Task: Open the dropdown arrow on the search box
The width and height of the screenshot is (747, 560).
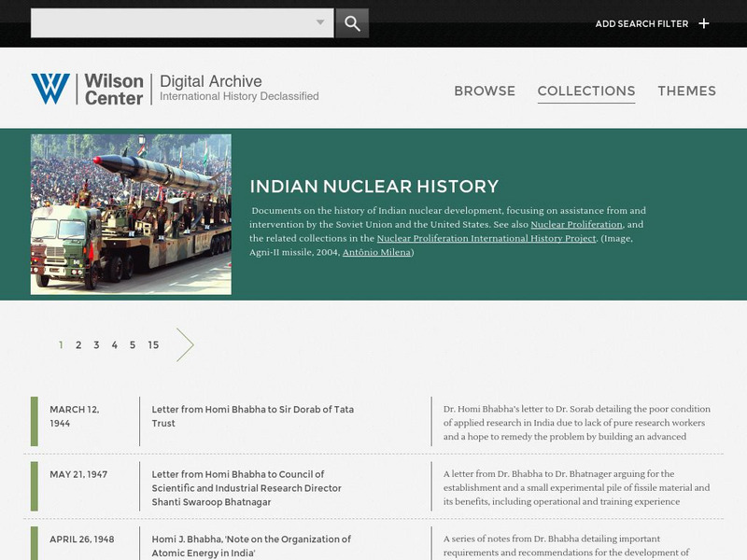Action: click(322, 21)
